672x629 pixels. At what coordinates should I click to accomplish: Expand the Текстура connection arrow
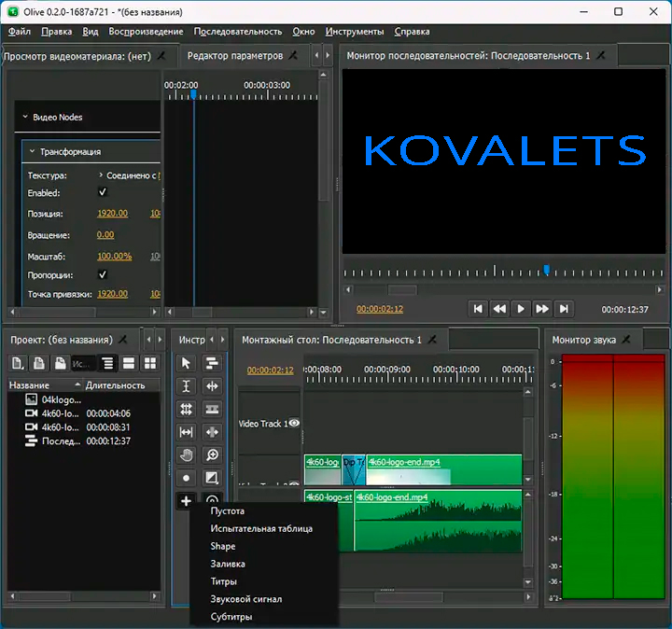click(101, 175)
